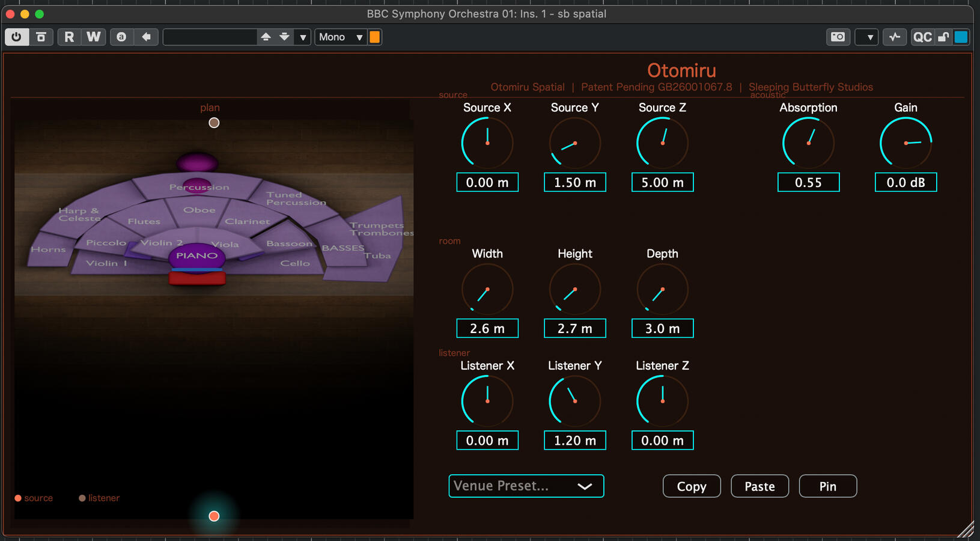Image resolution: width=980 pixels, height=541 pixels.
Task: Load next preset with down arrow
Action: coord(284,37)
